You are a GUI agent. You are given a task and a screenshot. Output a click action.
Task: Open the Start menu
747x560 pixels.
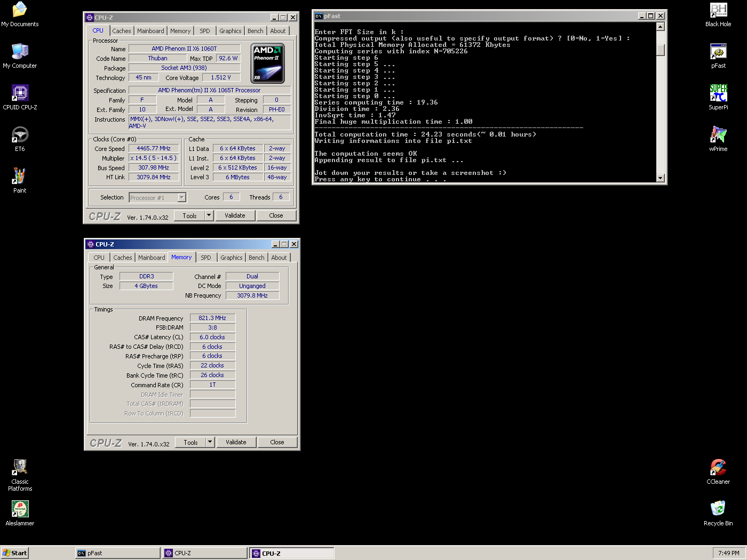pyautogui.click(x=14, y=553)
